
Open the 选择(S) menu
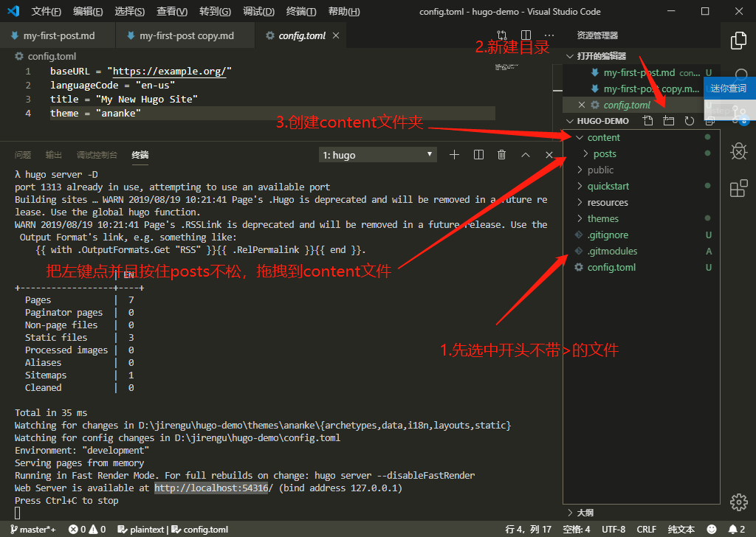[130, 11]
